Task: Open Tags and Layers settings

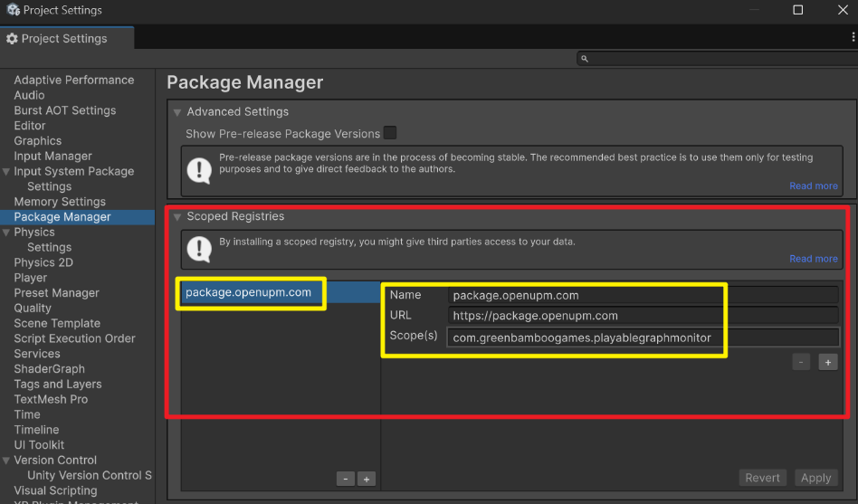Action: [57, 385]
